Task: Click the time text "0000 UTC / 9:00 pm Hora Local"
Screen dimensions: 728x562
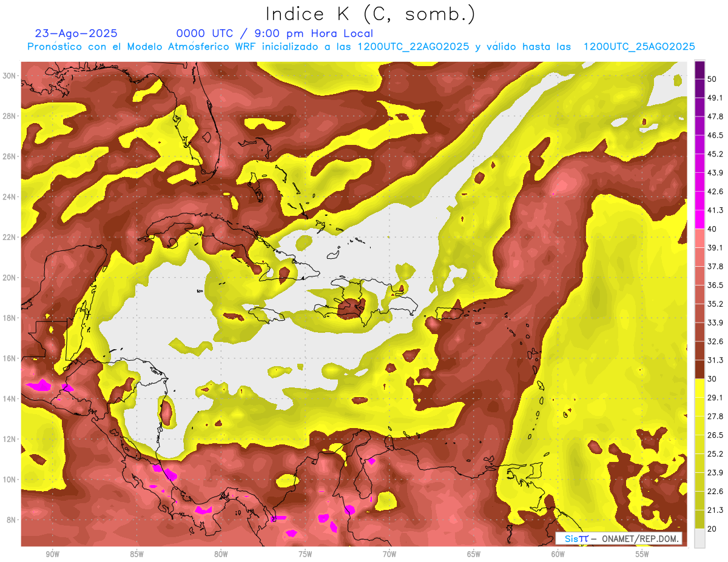Action: [274, 33]
